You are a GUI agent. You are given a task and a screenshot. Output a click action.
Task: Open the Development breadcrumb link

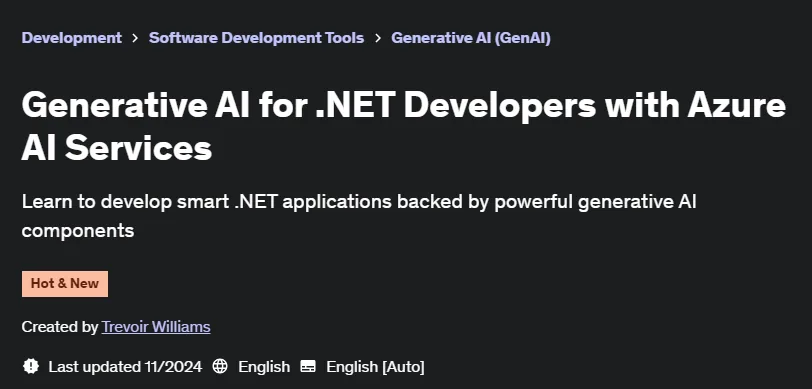[71, 38]
